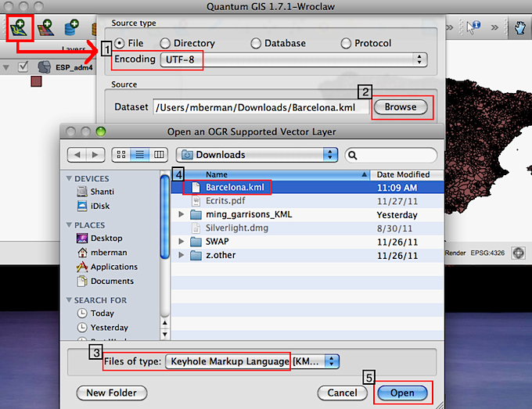Click the Dataset path input field
The image size is (532, 409).
click(x=261, y=107)
